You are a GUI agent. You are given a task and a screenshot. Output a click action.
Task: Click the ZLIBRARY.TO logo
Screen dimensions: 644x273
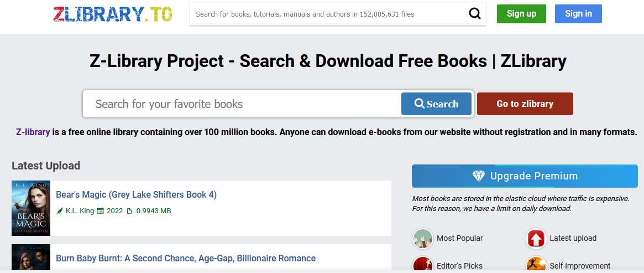coord(112,14)
